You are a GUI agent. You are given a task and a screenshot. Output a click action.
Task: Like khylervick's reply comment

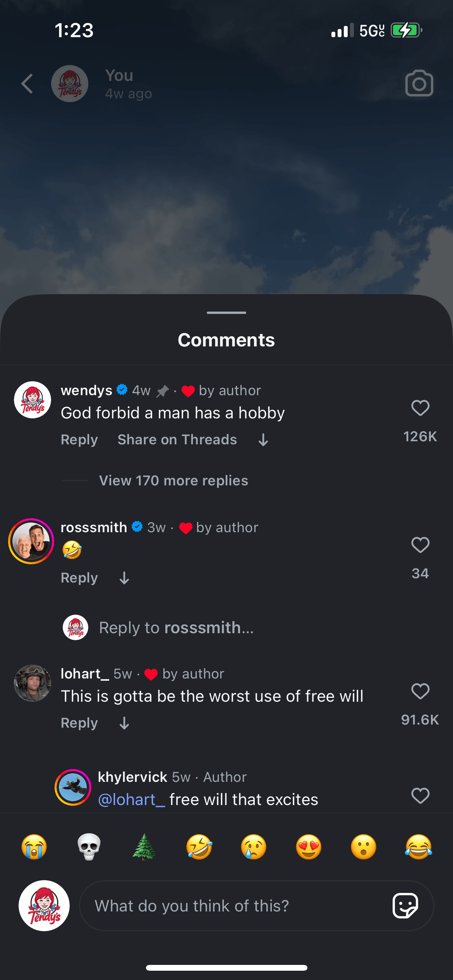[x=420, y=796]
